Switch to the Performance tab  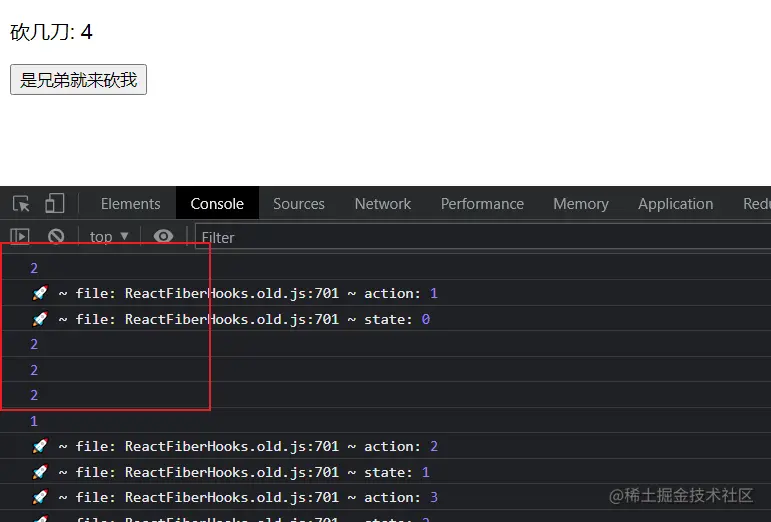(482, 203)
